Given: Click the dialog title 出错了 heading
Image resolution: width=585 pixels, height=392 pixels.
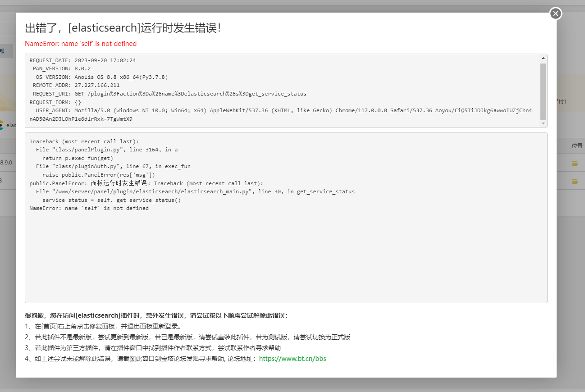Looking at the screenshot, I should pyautogui.click(x=123, y=28).
